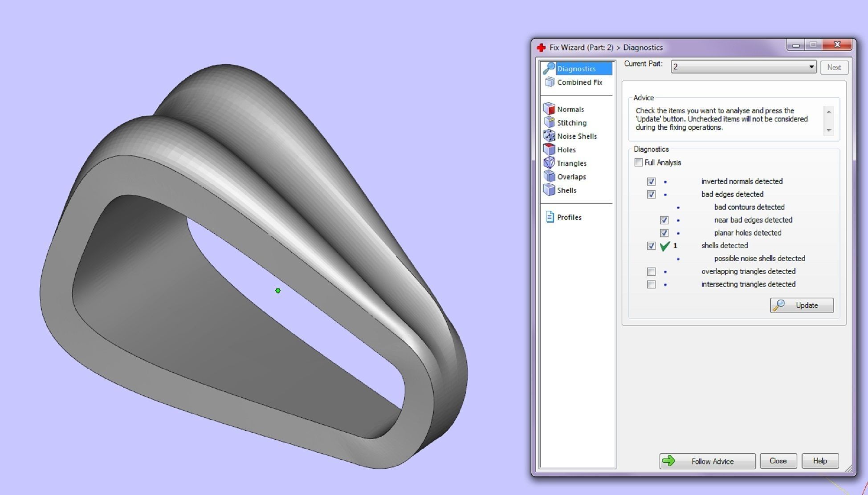Open the Current Part dropdown
Screen dimensions: 868x495
click(x=744, y=67)
